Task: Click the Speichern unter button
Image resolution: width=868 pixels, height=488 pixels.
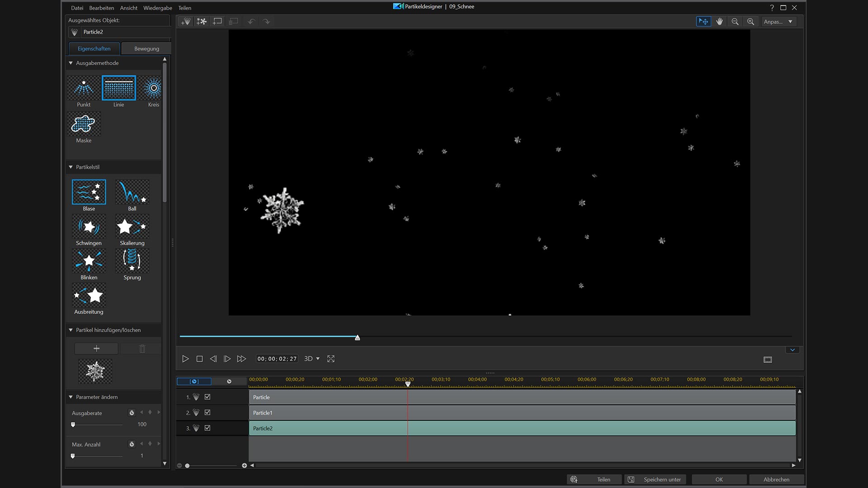Action: [655, 479]
